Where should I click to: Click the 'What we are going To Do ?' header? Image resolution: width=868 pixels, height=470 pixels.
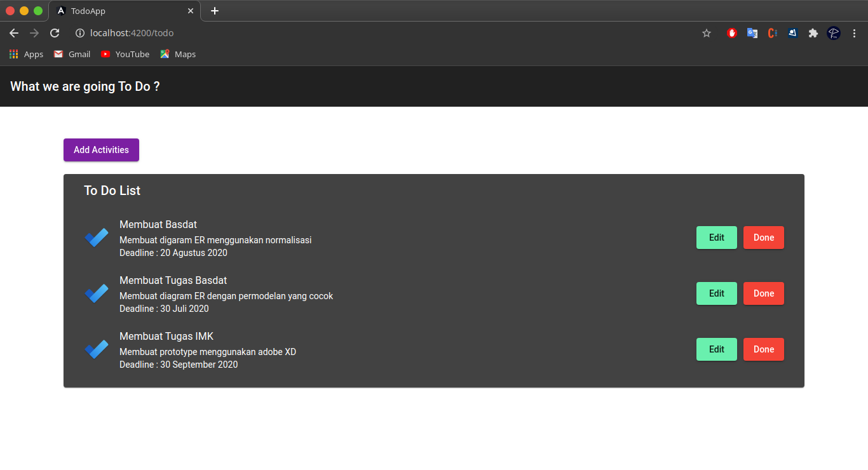pos(85,86)
